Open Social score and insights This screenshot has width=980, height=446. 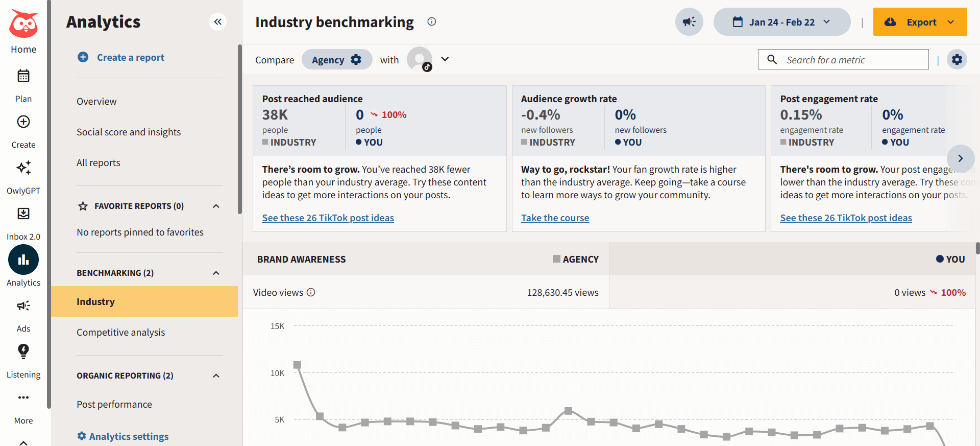click(x=129, y=132)
